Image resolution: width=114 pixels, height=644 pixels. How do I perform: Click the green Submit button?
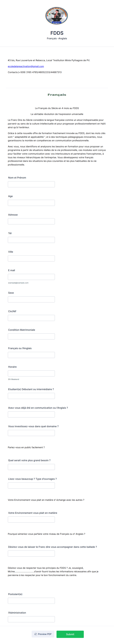(x=70, y=634)
